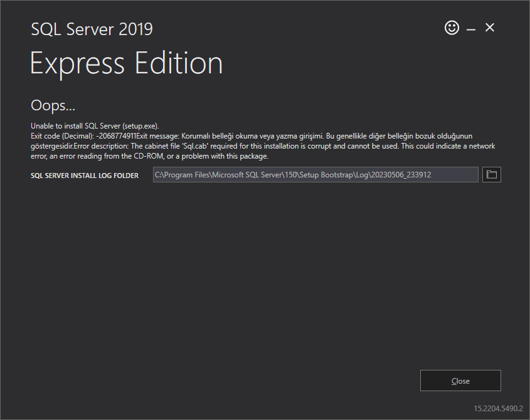Click 'Program Files' in the log path

pyautogui.click(x=186, y=175)
